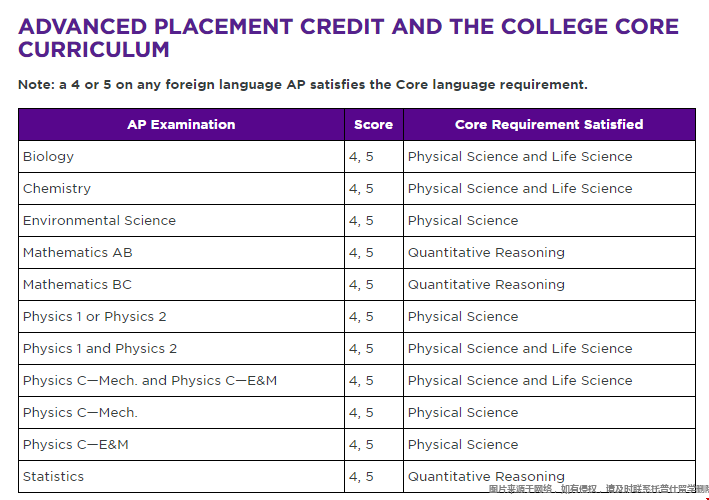The height and width of the screenshot is (500, 709).
Task: Click the Core Requirement Satisfied column header
Action: tap(548, 125)
